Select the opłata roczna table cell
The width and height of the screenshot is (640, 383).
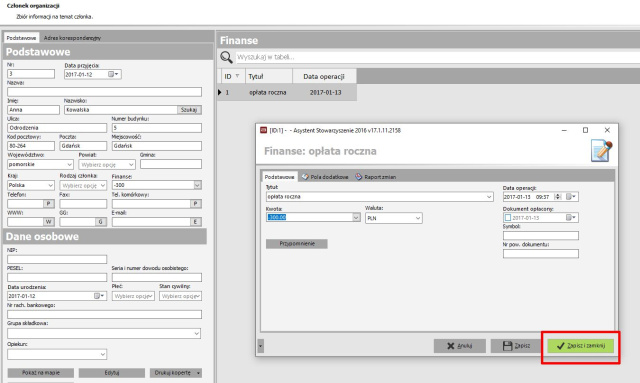(x=268, y=93)
